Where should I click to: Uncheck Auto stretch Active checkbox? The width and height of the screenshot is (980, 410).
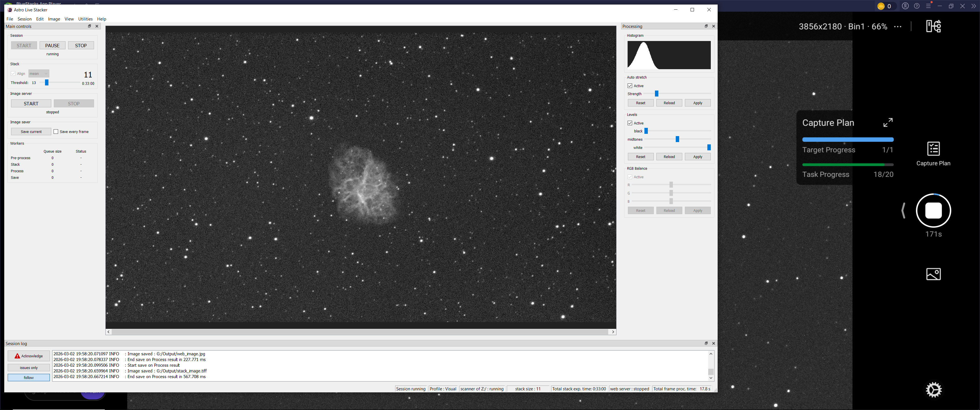[x=630, y=86]
